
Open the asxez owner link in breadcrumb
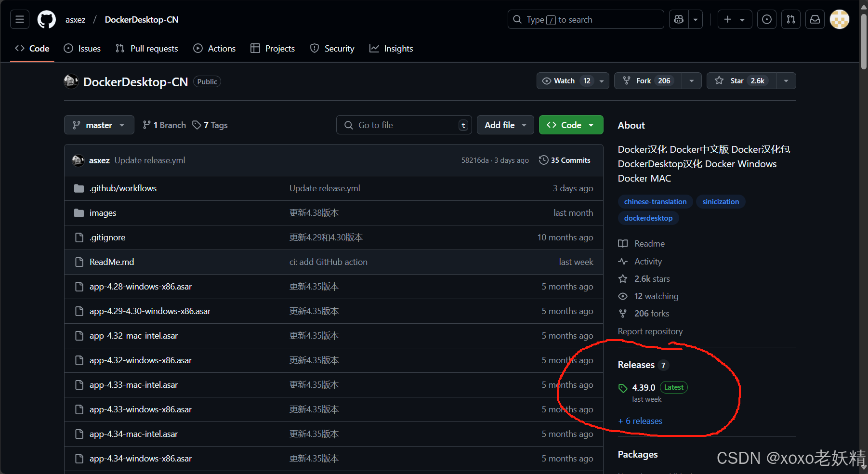pyautogui.click(x=76, y=20)
